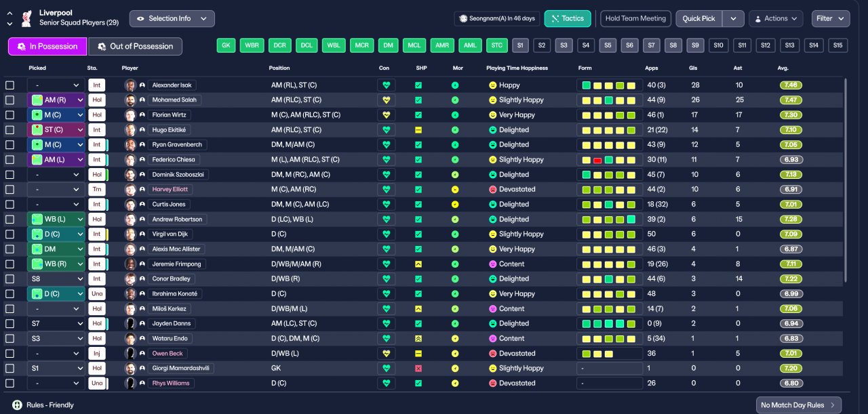Tick the checkbox for Ibrahima Konaté

coord(9,294)
